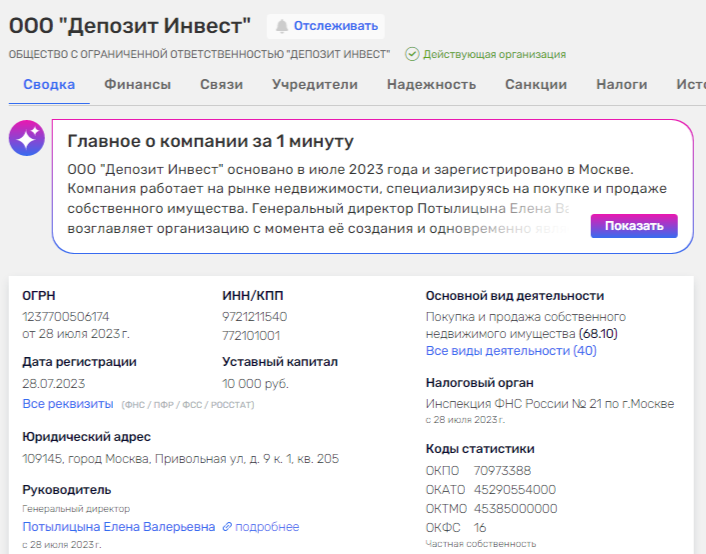Select the Надежность tab
This screenshot has width=706, height=554.
tap(431, 85)
